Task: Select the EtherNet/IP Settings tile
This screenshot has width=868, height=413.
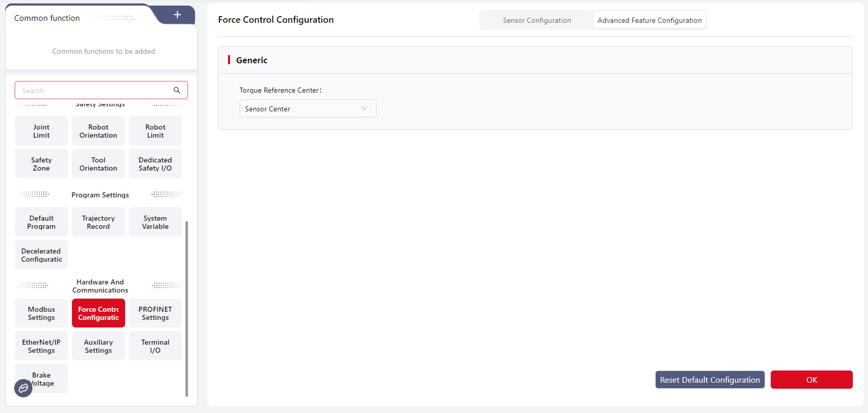Action: (41, 346)
